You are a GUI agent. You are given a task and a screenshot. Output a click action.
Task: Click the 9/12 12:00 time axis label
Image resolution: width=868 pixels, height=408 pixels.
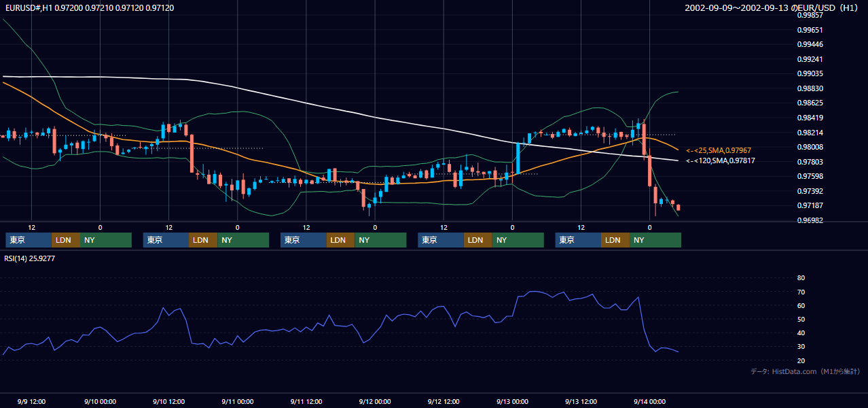[444, 401]
